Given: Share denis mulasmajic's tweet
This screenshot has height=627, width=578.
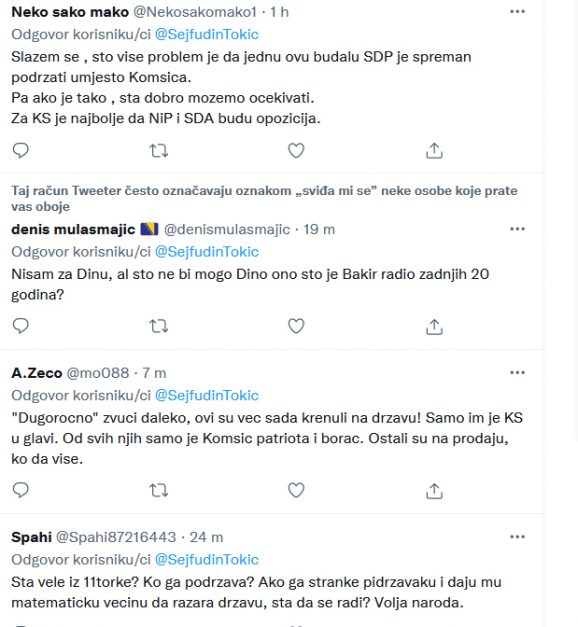Looking at the screenshot, I should (x=434, y=326).
